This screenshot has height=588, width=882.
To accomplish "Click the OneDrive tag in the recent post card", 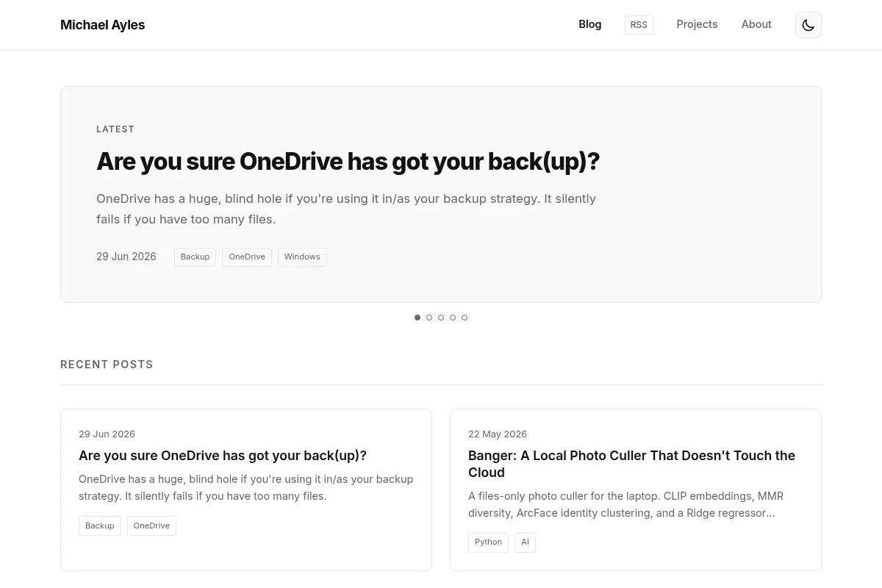I will [151, 526].
